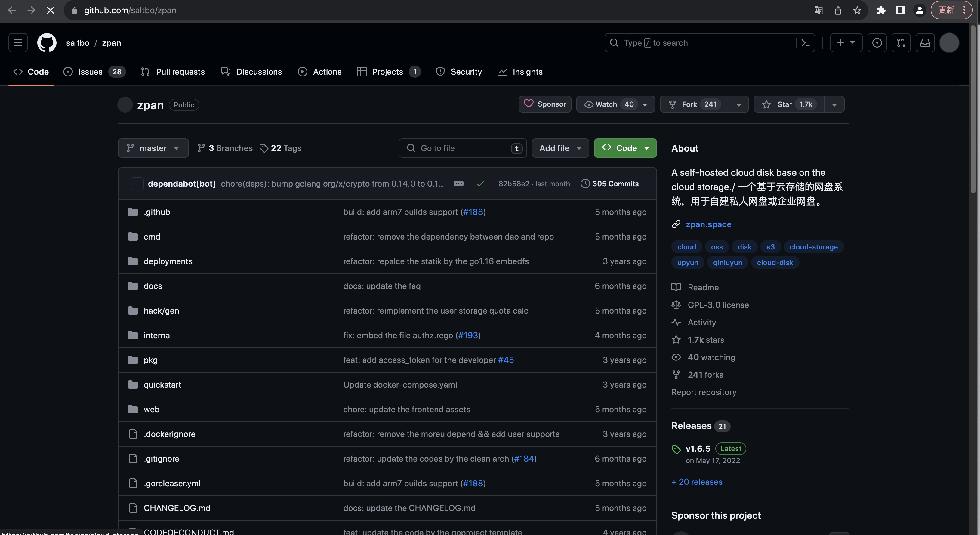
Task: Switch to the Issues tab
Action: 94,72
